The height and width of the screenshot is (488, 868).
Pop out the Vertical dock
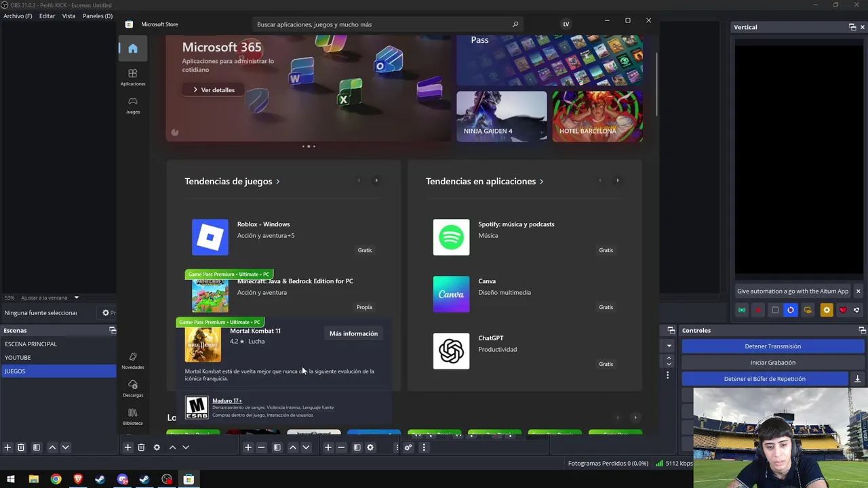(x=852, y=27)
